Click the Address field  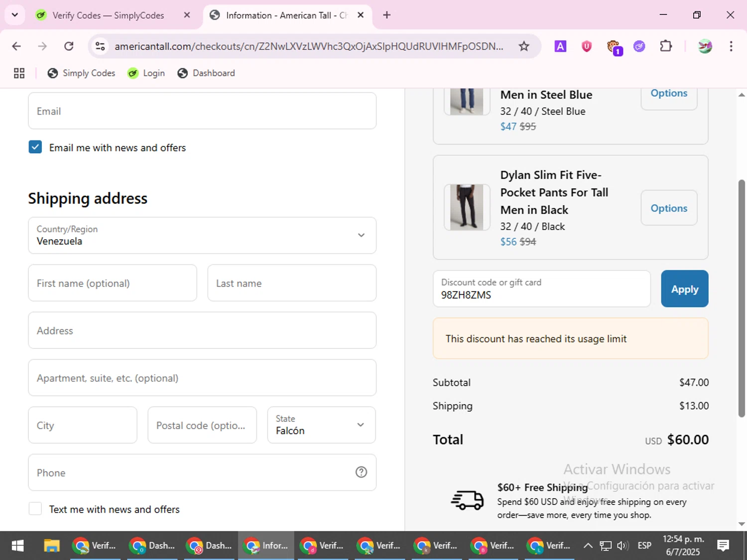(202, 331)
